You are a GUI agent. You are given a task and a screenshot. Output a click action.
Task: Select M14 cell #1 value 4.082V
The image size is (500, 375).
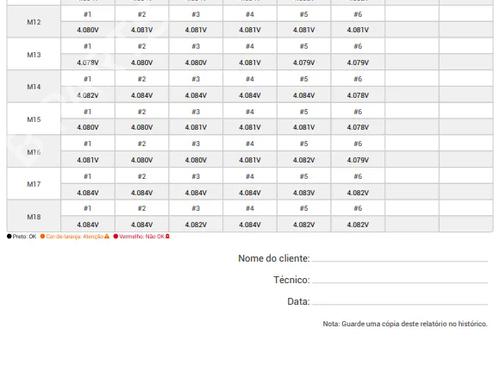tap(88, 95)
